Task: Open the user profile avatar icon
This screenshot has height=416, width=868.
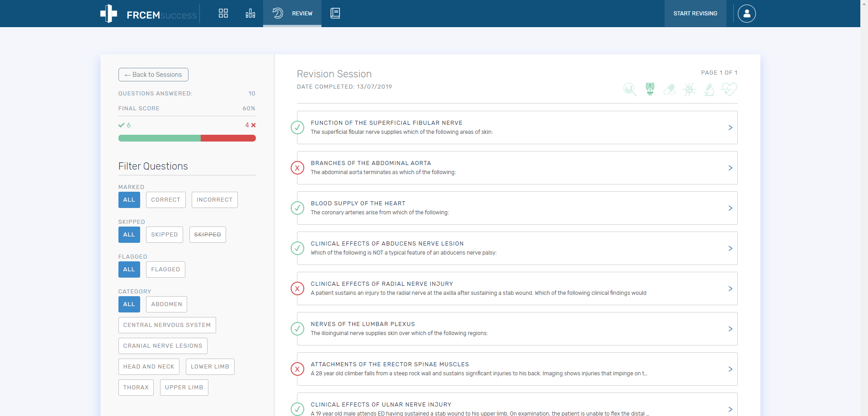Action: coord(746,14)
